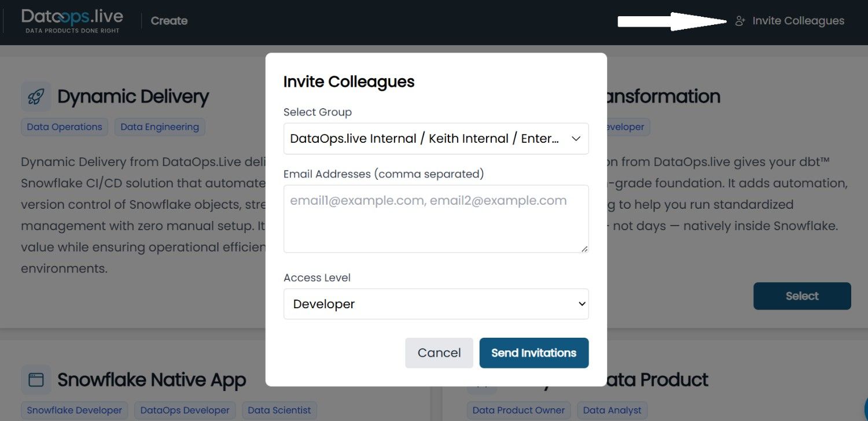This screenshot has height=421, width=868.
Task: Click the Snowflake Developer tag
Action: [75, 410]
